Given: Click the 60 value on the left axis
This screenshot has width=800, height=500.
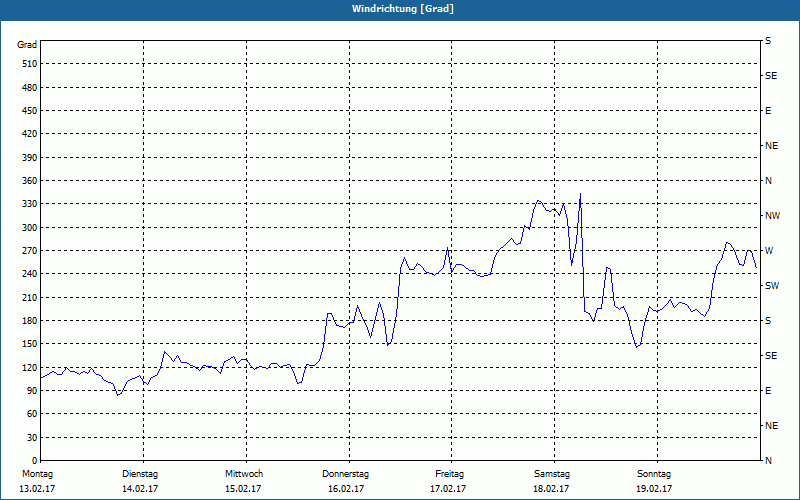Looking at the screenshot, I should click(32, 414).
